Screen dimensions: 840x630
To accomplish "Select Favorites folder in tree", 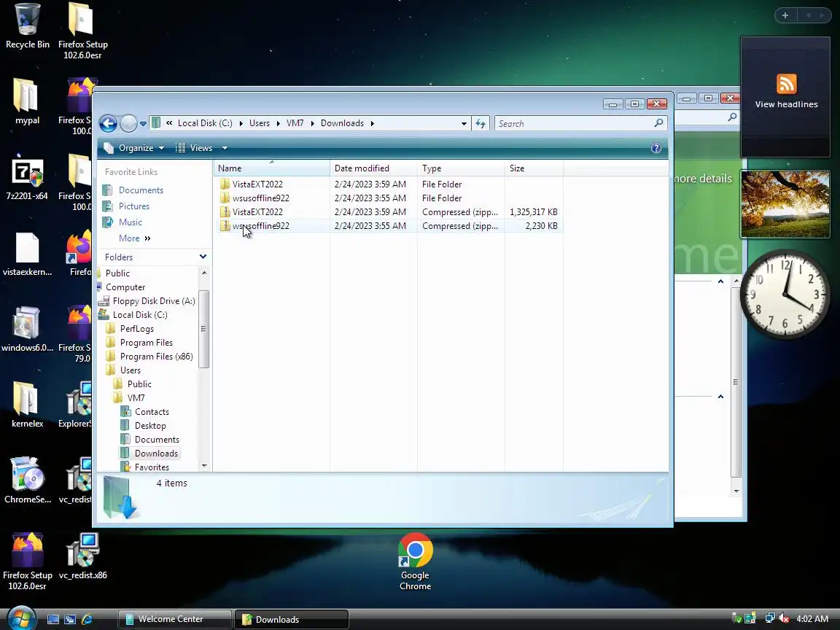I will [152, 467].
